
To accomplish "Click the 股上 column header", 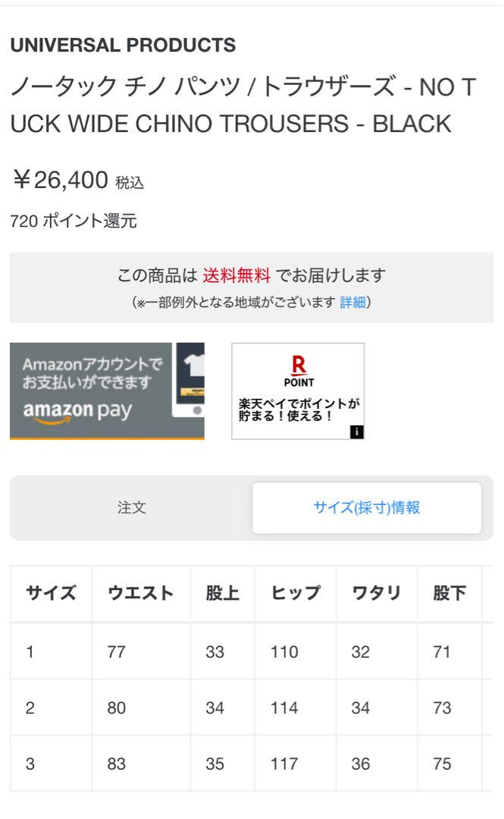I will point(223,593).
